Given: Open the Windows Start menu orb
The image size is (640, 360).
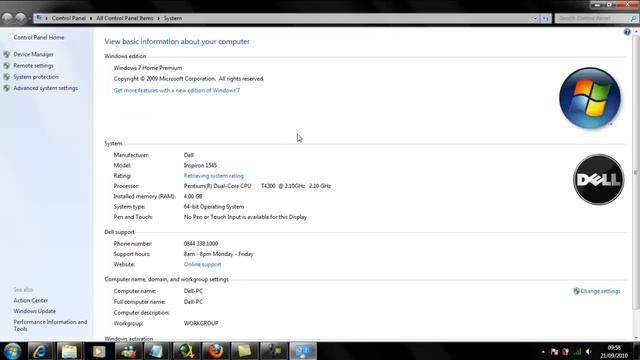Looking at the screenshot, I should pos(12,351).
